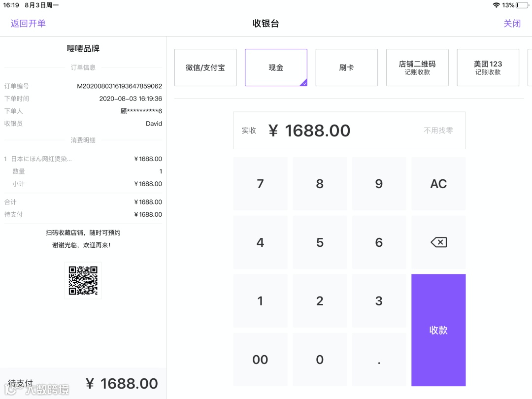
Task: Tap bottom 待支付 total ¥1688.00
Action: pyautogui.click(x=83, y=384)
